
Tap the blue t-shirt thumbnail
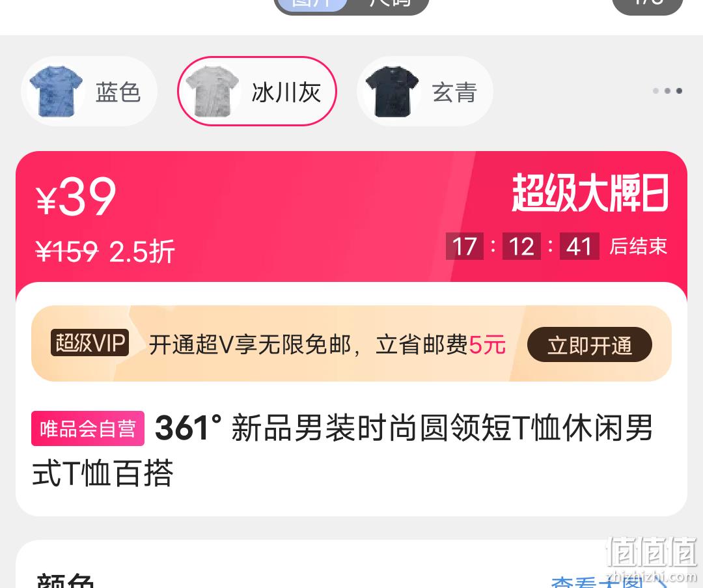click(x=56, y=92)
